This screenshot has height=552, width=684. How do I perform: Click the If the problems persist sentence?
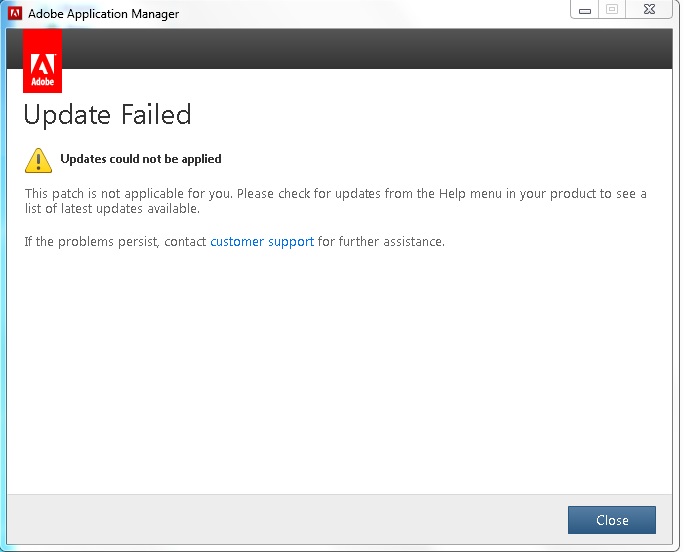pos(234,241)
